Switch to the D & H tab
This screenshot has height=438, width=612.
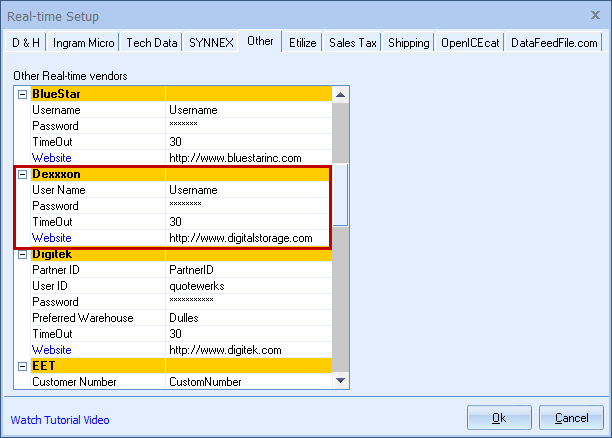[x=26, y=42]
